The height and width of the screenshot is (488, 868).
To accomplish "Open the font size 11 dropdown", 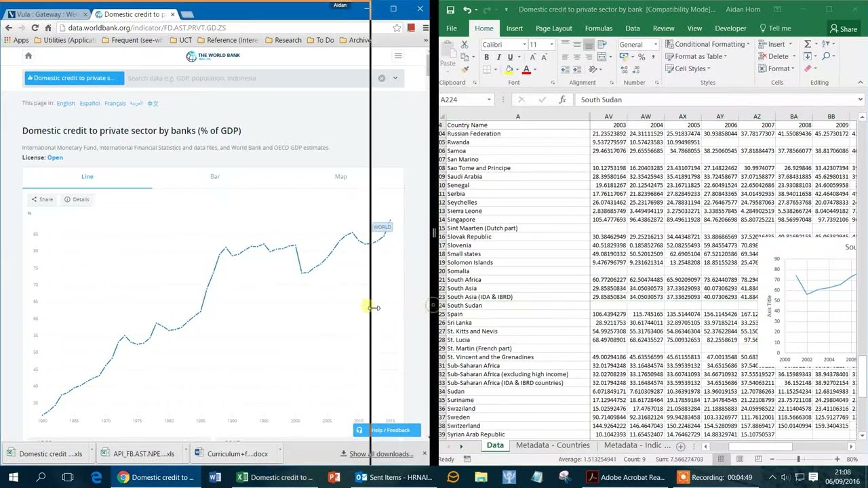I will point(551,45).
